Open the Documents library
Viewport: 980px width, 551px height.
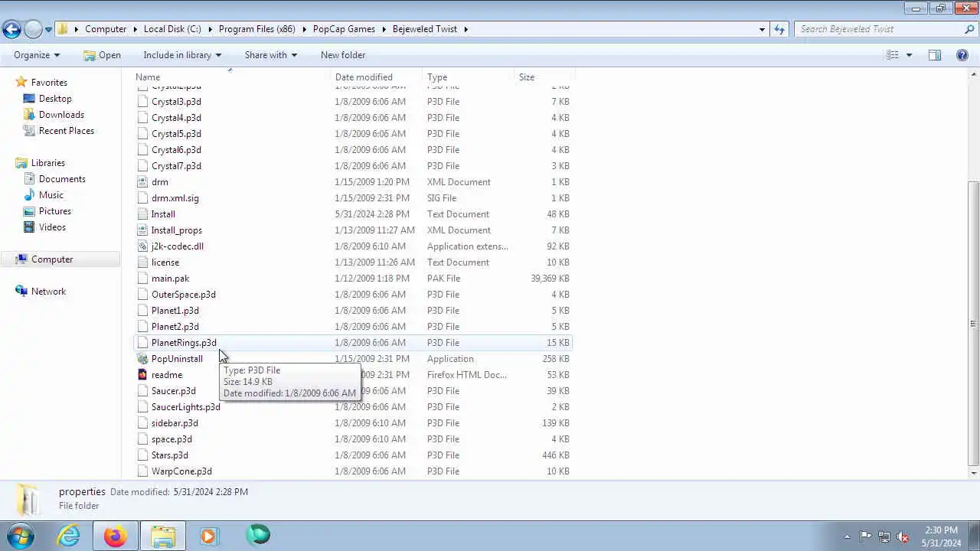click(62, 179)
